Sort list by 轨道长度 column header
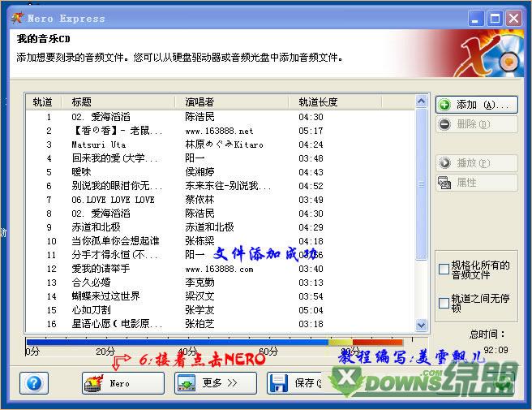 point(335,102)
